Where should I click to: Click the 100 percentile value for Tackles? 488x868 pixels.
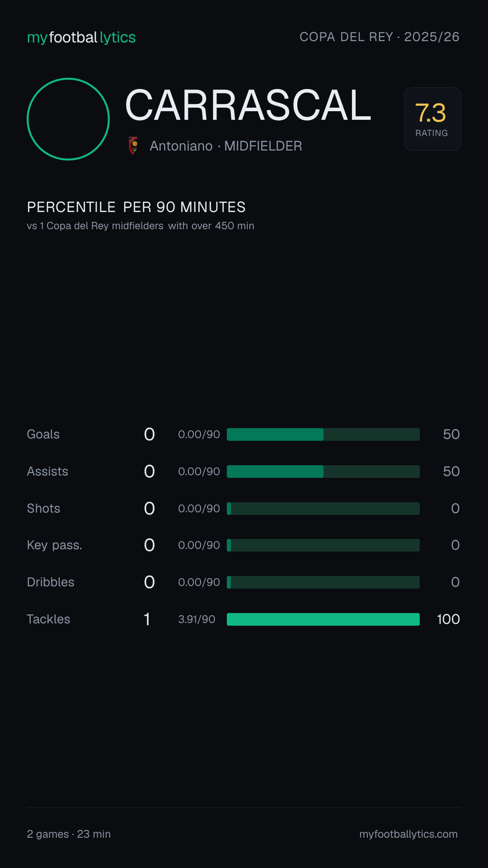point(448,619)
